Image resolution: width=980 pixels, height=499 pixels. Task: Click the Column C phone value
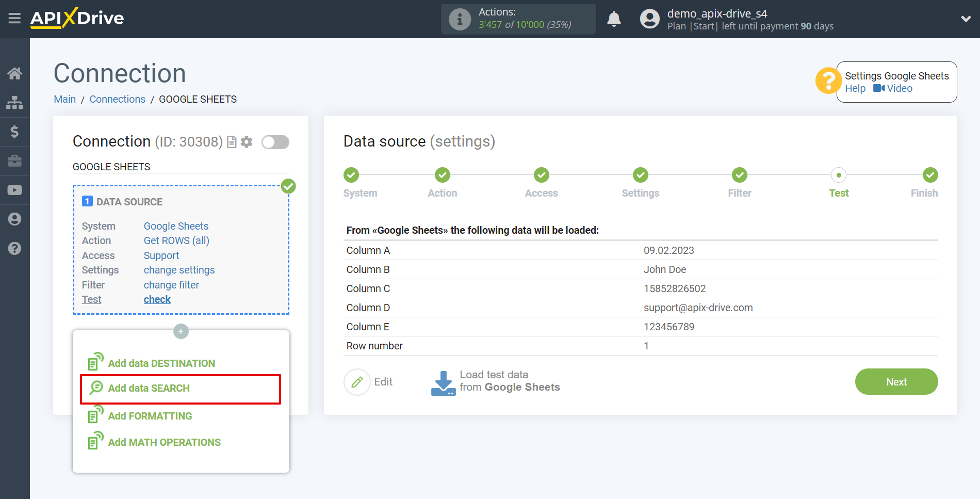(x=675, y=288)
